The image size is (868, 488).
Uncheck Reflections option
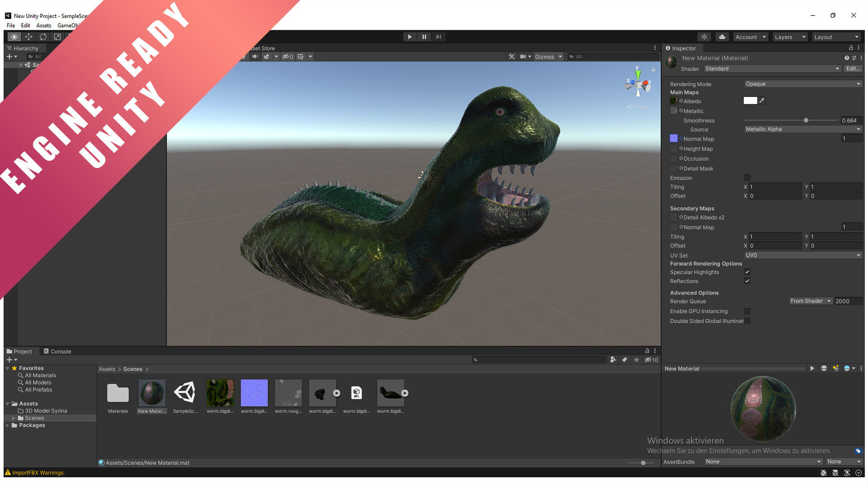click(747, 281)
